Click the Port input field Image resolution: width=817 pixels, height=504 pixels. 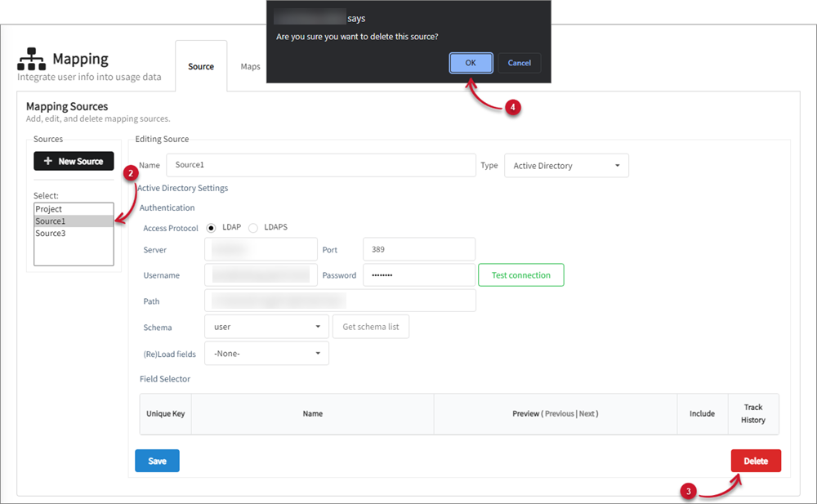(x=418, y=249)
